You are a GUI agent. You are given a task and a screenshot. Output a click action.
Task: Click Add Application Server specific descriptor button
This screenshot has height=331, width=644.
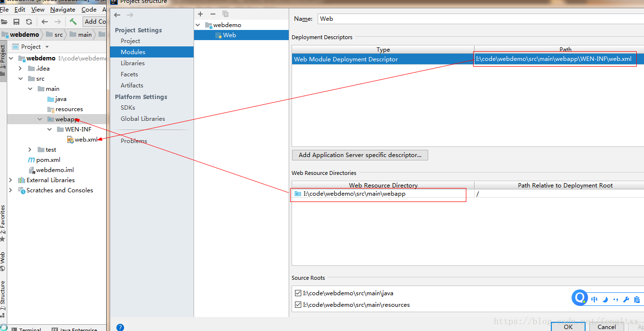[360, 155]
